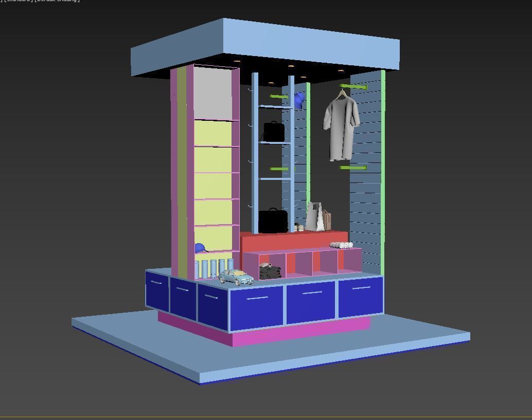Open the Standard viewport label menu
This screenshot has width=532, height=420.
click(x=19, y=1)
